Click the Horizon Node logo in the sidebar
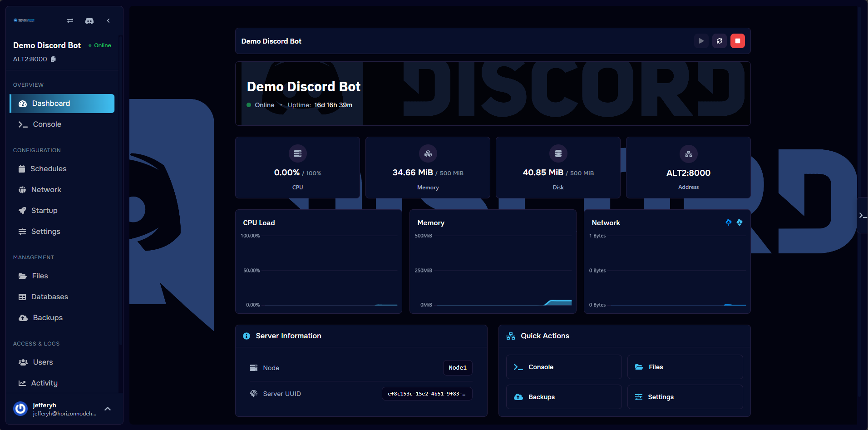 click(24, 20)
